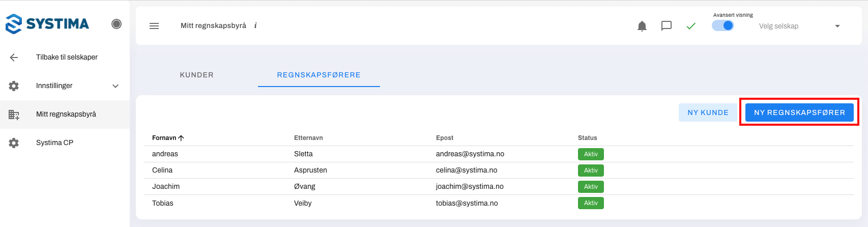The width and height of the screenshot is (868, 227).
Task: Open the hamburger menu
Action: point(154,26)
